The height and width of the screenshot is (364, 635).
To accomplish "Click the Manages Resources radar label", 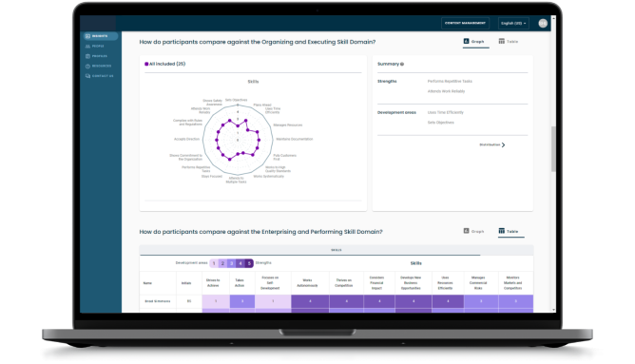I will pyautogui.click(x=288, y=125).
